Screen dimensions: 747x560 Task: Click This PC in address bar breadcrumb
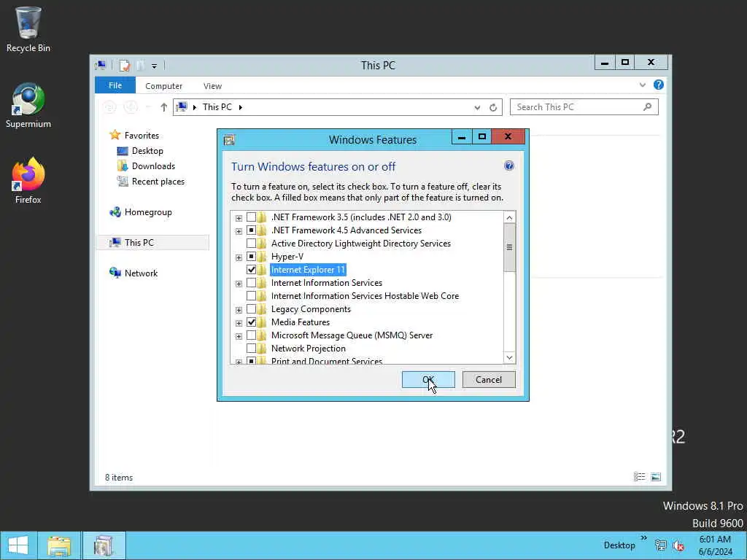[217, 107]
